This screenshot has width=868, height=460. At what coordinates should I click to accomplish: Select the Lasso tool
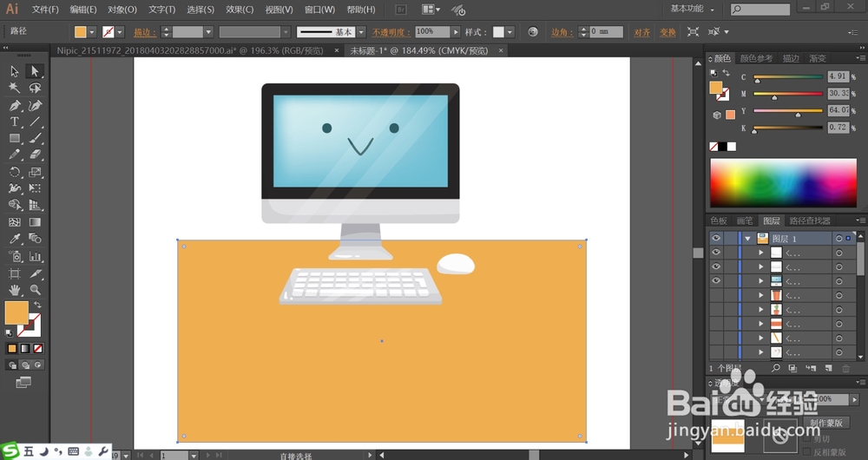35,88
